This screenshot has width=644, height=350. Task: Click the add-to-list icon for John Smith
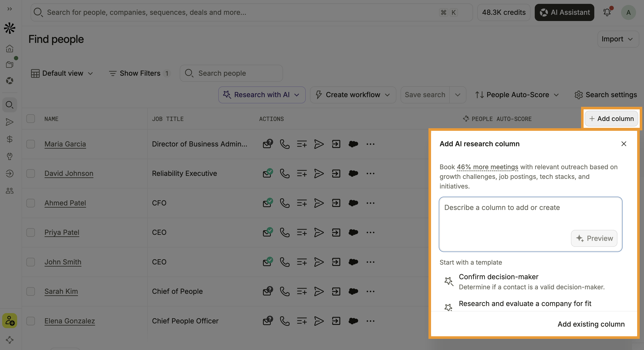coord(302,262)
